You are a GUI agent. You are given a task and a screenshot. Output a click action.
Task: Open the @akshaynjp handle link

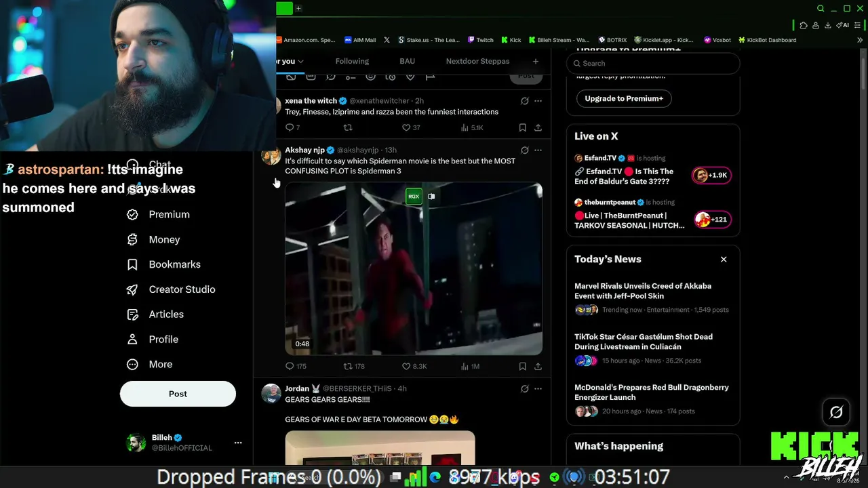[358, 150]
